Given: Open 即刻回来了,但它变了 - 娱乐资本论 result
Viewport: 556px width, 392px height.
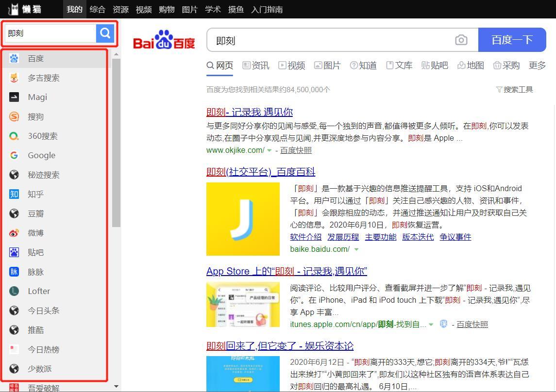Looking at the screenshot, I should 280,345.
